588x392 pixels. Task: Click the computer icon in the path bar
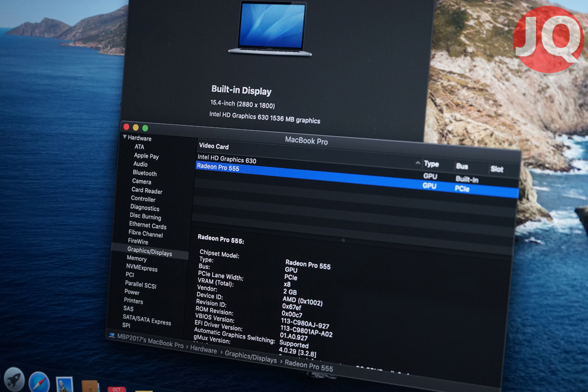[x=112, y=336]
